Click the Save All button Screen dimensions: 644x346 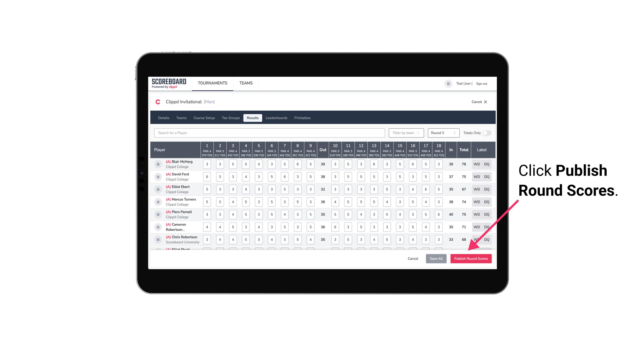pos(436,258)
